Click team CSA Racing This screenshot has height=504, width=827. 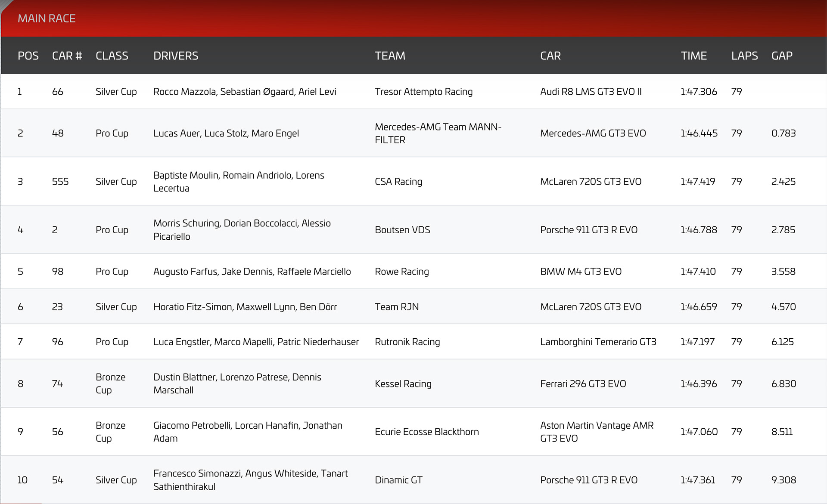click(398, 182)
